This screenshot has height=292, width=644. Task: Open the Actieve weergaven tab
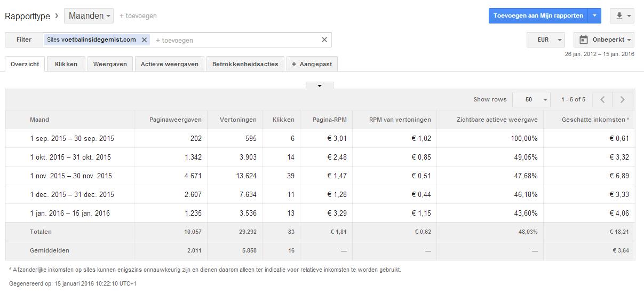[x=169, y=64]
